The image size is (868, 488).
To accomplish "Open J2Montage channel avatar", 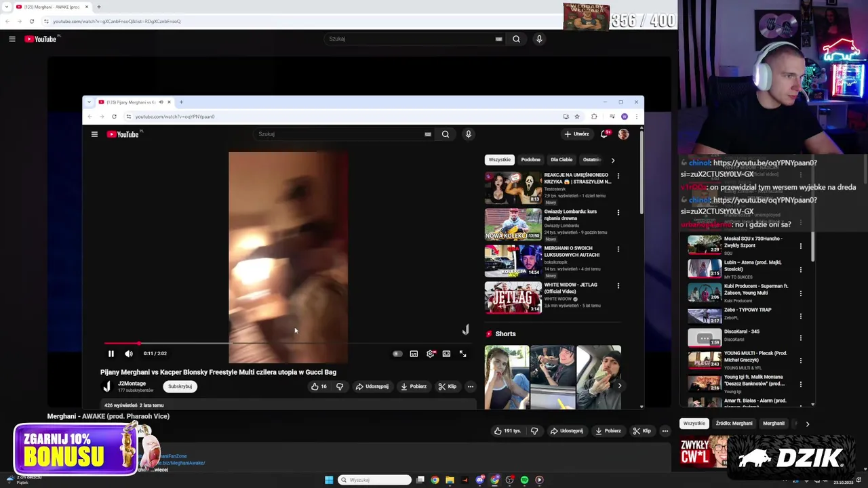I will 106,386.
